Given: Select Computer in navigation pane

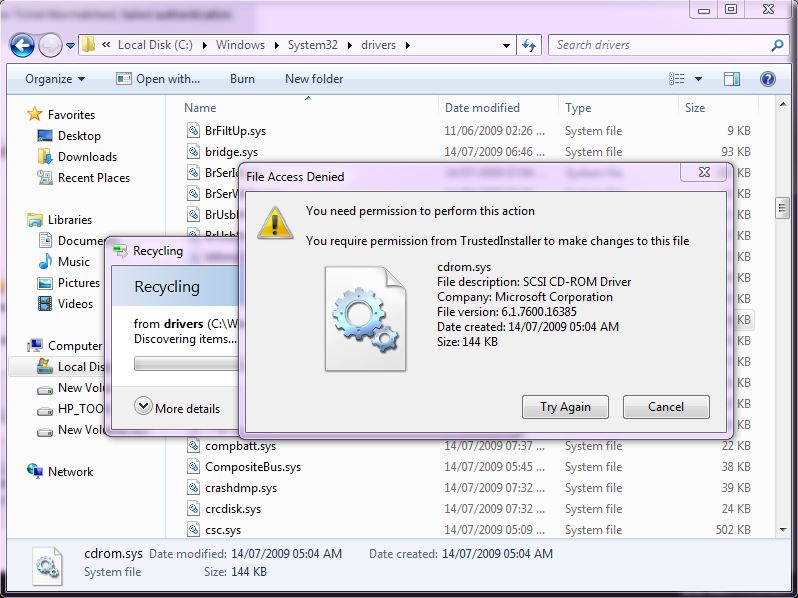Looking at the screenshot, I should click(75, 346).
